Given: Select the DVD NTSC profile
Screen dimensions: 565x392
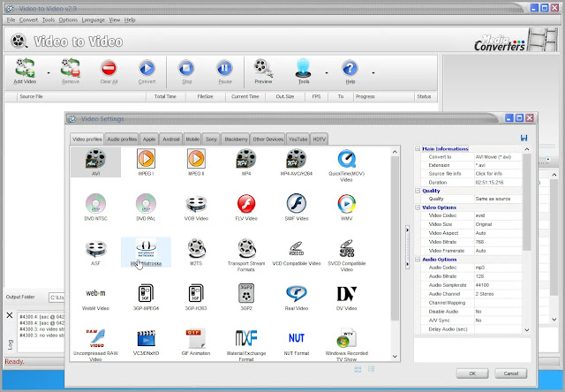Looking at the screenshot, I should (95, 207).
